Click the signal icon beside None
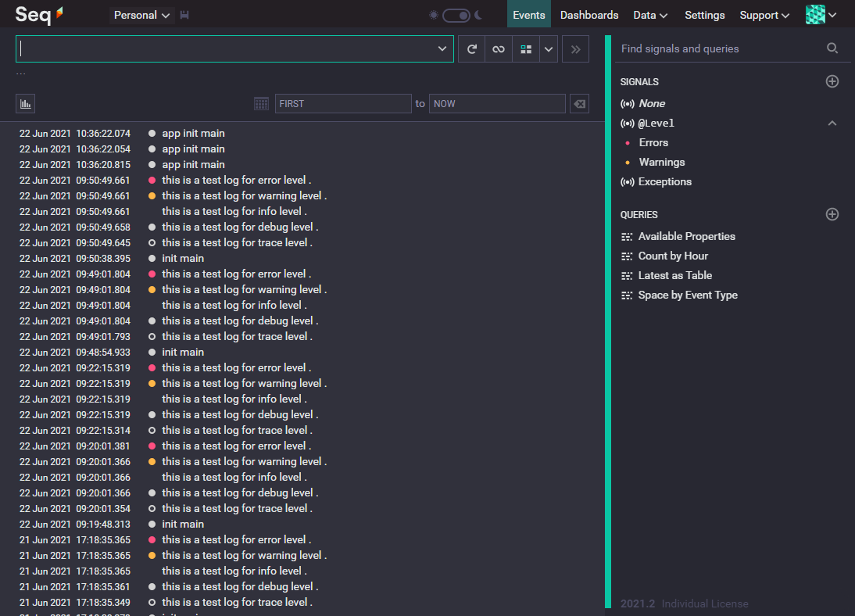Image resolution: width=855 pixels, height=616 pixels. [x=628, y=104]
